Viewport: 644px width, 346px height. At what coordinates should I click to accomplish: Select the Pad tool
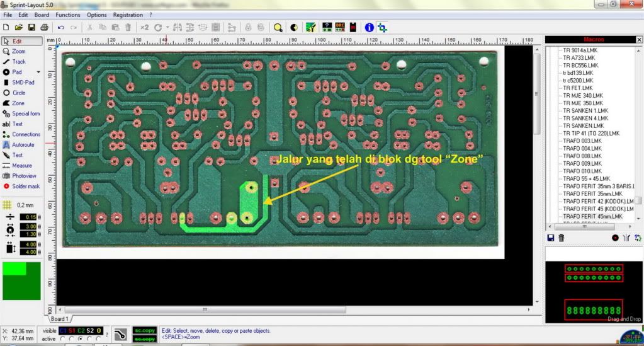pos(13,72)
